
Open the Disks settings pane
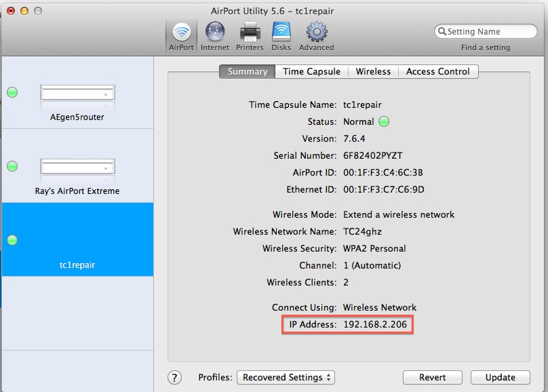click(281, 37)
